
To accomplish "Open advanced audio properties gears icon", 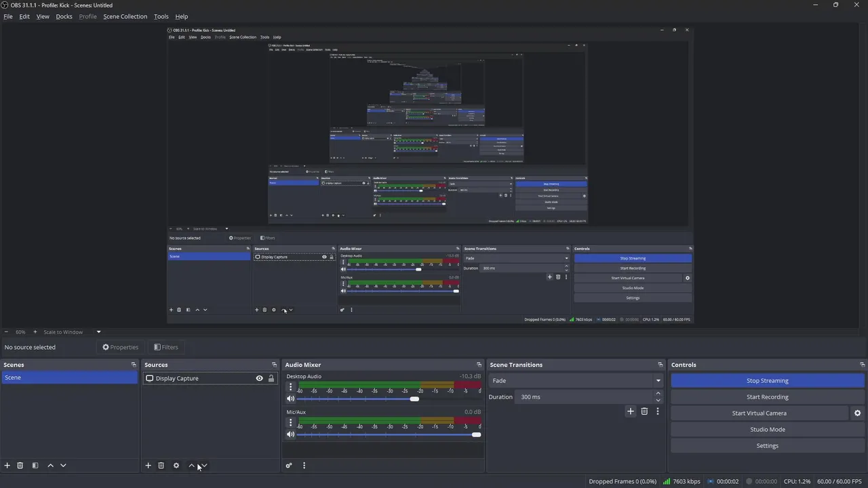I will pyautogui.click(x=289, y=466).
